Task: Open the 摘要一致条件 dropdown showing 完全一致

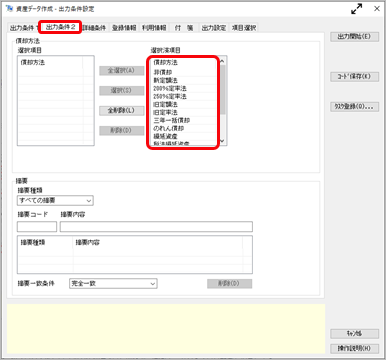Action: [113, 283]
